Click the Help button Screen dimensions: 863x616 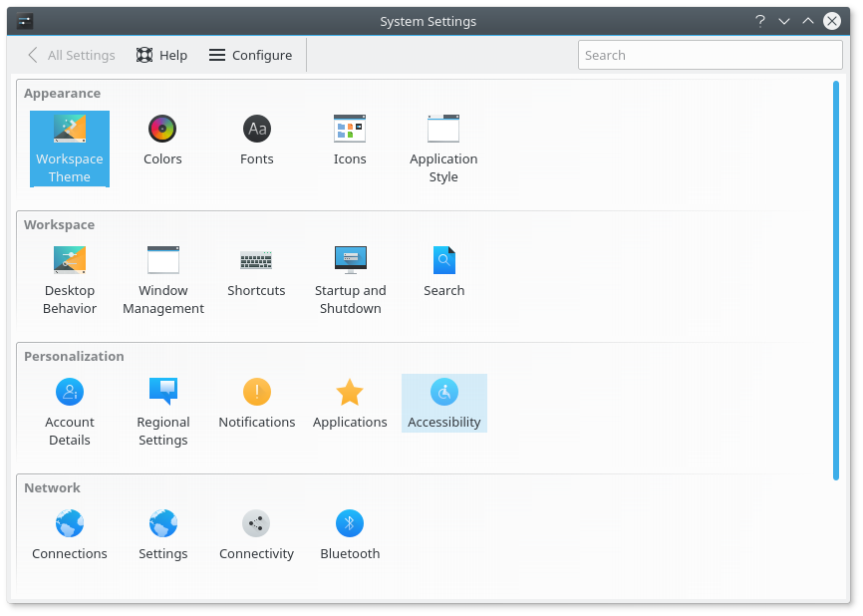coord(161,55)
